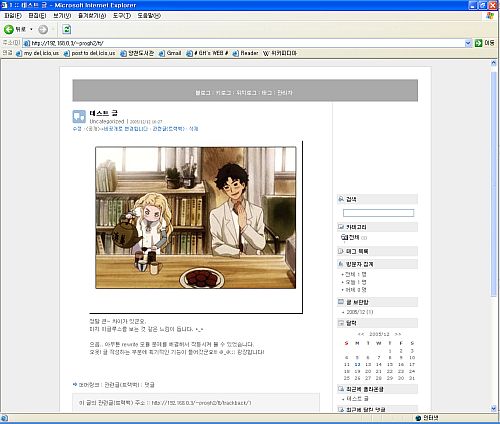The width and height of the screenshot is (500, 424).
Task: Click the green Back arrow button
Action: pos(9,29)
